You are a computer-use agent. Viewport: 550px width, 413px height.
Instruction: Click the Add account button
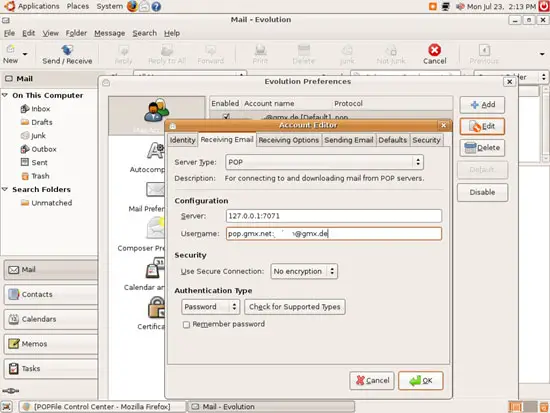click(x=482, y=105)
